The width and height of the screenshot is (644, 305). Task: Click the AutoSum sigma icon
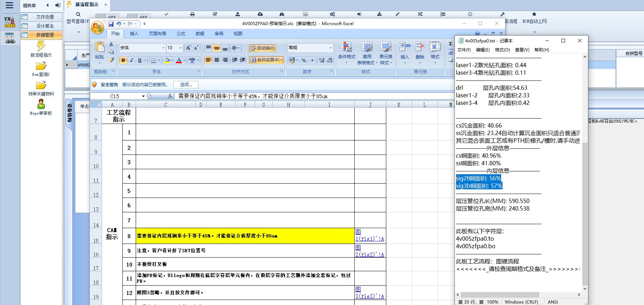tap(451, 44)
